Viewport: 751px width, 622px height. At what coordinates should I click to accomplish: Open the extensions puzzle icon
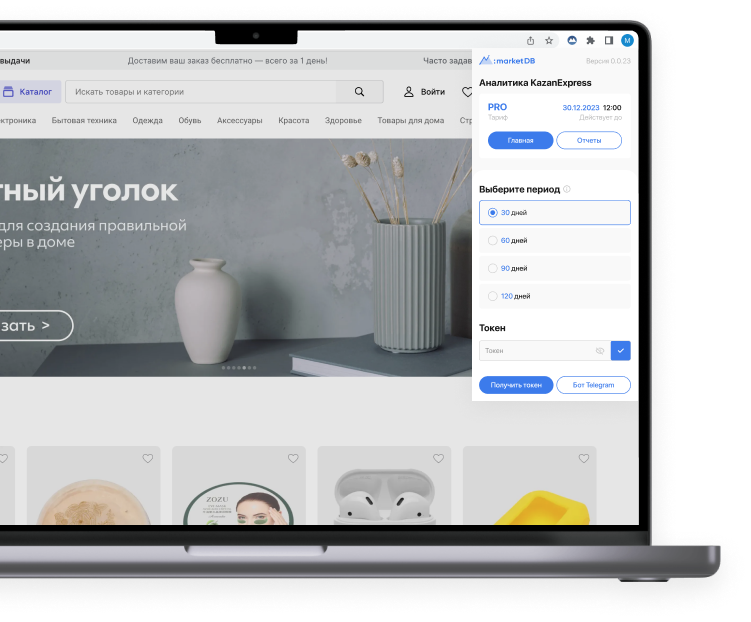tap(591, 40)
